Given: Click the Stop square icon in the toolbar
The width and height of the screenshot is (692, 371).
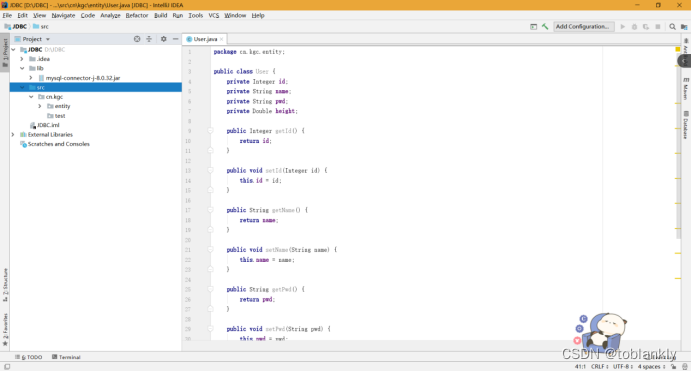Looking at the screenshot, I should click(x=658, y=26).
